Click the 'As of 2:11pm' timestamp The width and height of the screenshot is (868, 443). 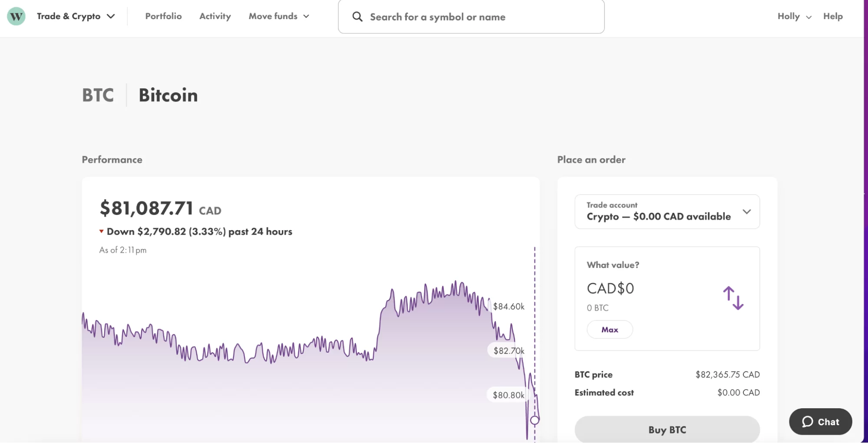point(123,250)
